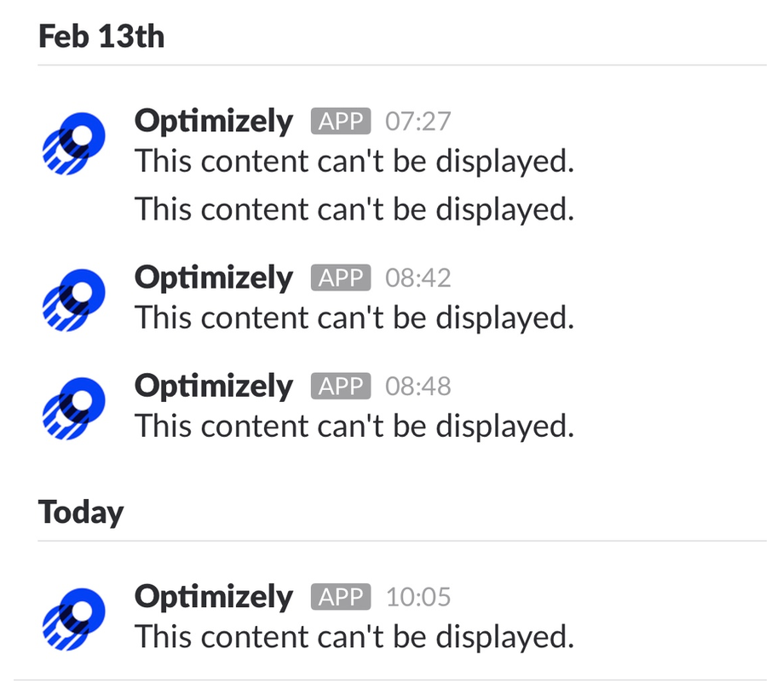Click the 10:05 message timestamp

[x=418, y=597]
